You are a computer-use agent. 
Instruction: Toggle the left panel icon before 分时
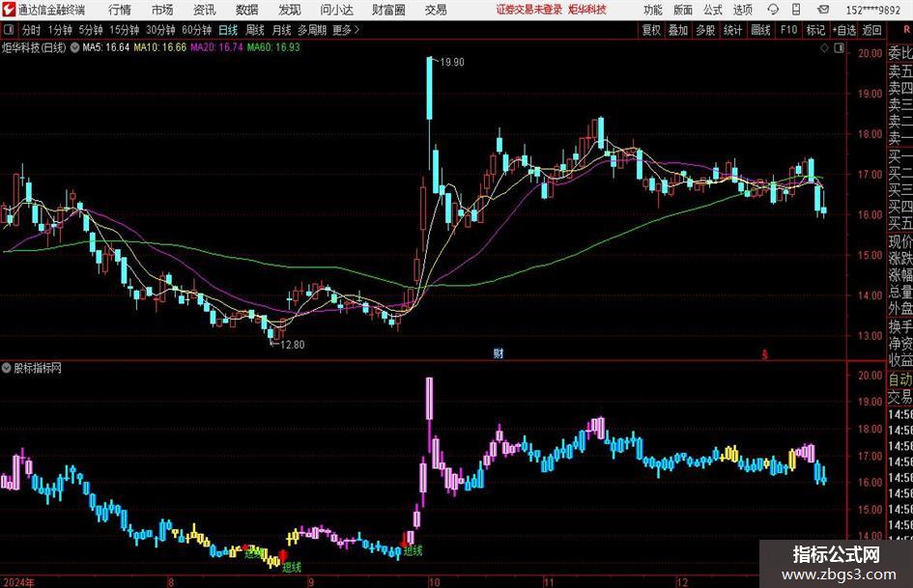pos(9,29)
